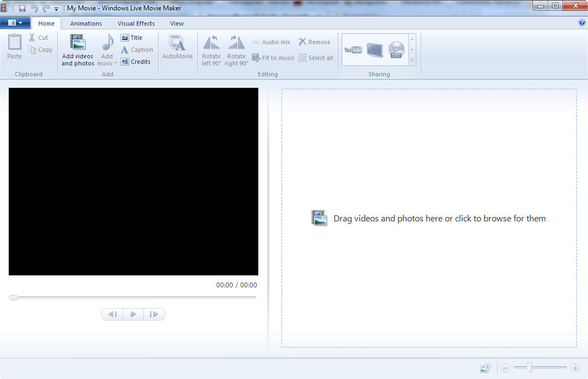Viewport: 588px width, 379px height.
Task: Click the Movie Maker app icon in title bar
Action: pos(4,8)
